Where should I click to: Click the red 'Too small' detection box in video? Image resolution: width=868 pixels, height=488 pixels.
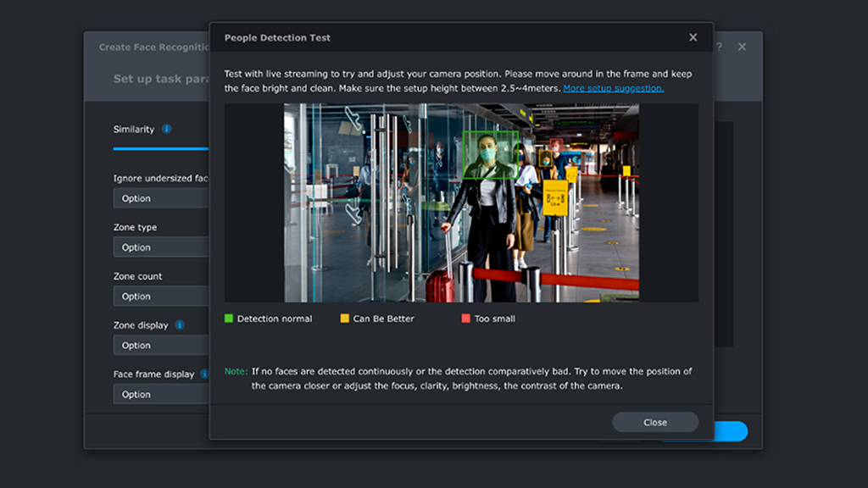point(556,145)
